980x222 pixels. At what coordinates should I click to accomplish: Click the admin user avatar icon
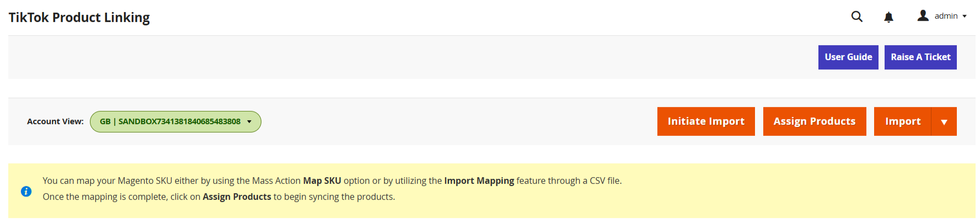[923, 16]
